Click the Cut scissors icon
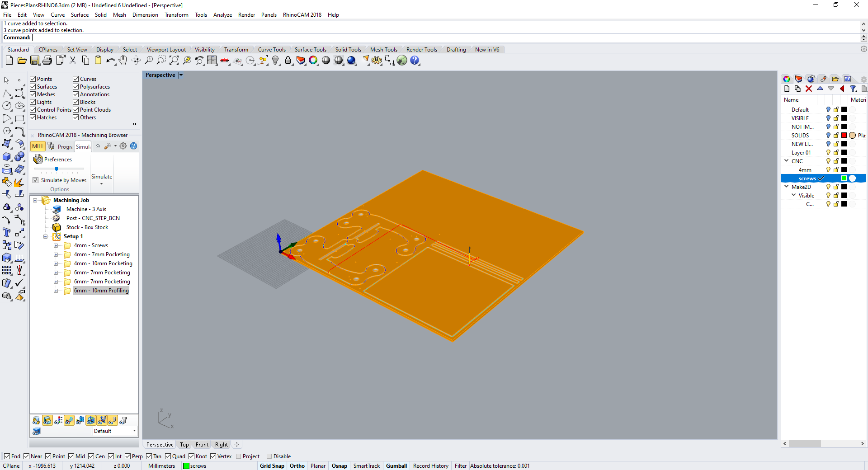This screenshot has width=868, height=470. 73,60
